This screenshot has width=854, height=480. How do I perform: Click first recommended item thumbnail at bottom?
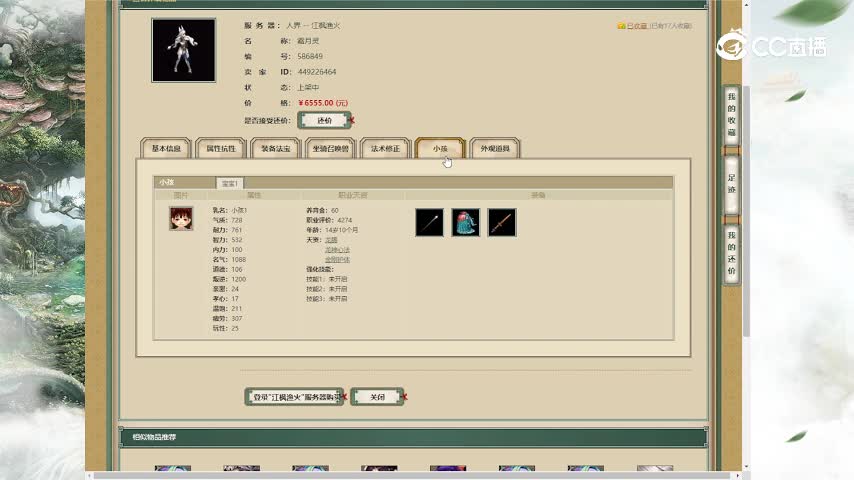click(x=172, y=470)
